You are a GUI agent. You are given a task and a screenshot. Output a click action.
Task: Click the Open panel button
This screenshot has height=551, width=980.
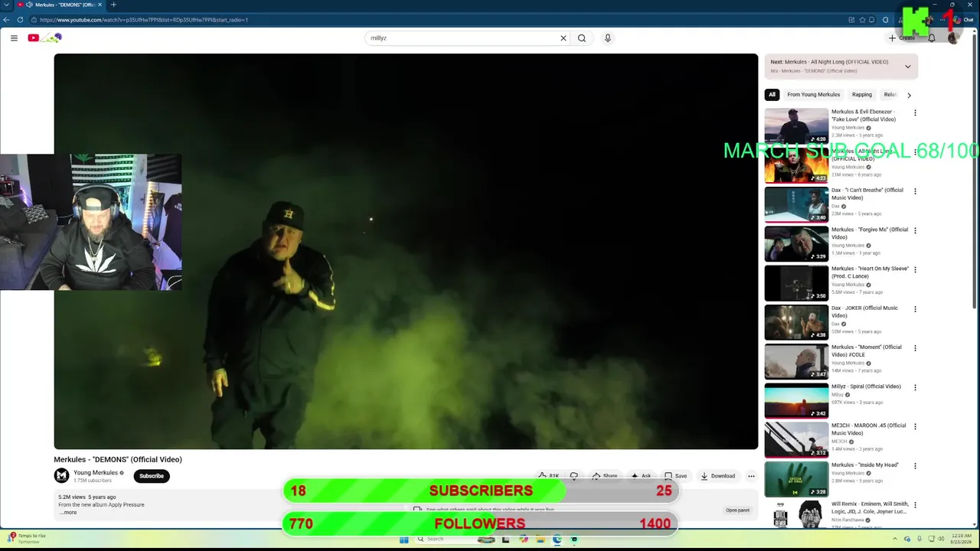pos(738,510)
